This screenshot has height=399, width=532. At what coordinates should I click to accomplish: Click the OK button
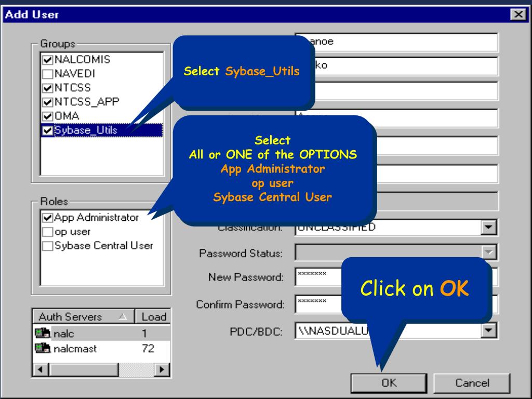(x=389, y=383)
